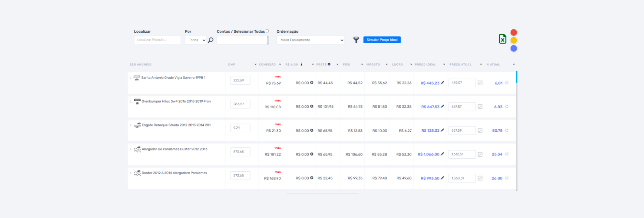Toggle checkbox next to price 459,07
This screenshot has width=644, height=218.
[x=480, y=83]
